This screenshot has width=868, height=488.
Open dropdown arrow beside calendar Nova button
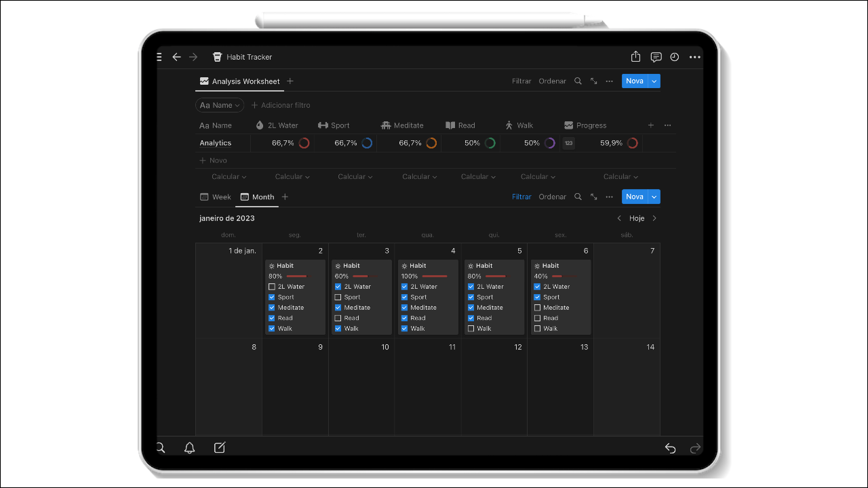point(654,197)
